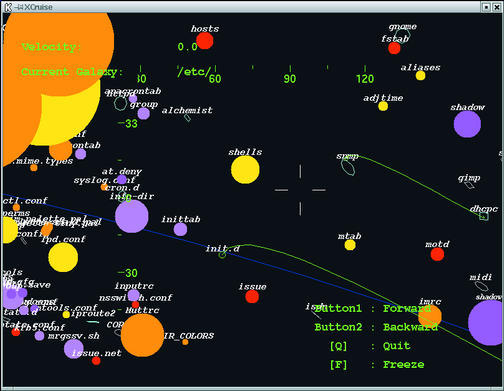Screen dimensions: 504x391
Task: Click the dhcpc directory outline
Action: click(x=484, y=217)
